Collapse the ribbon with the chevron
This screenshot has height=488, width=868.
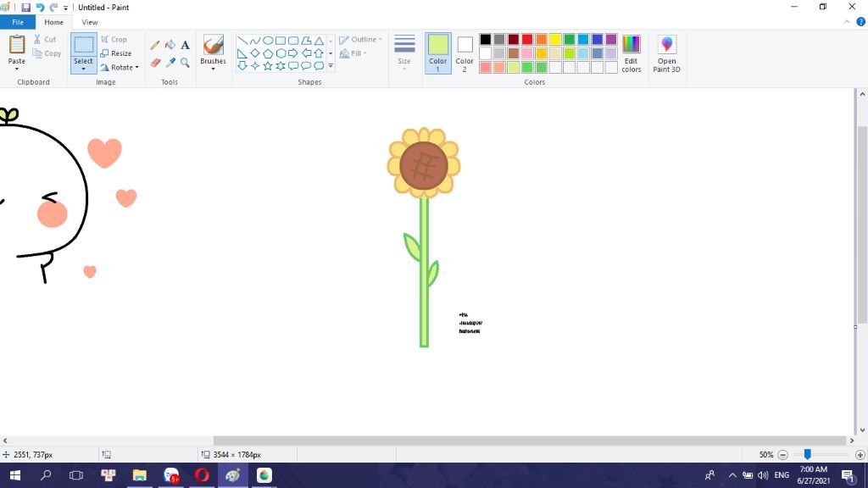pos(847,22)
